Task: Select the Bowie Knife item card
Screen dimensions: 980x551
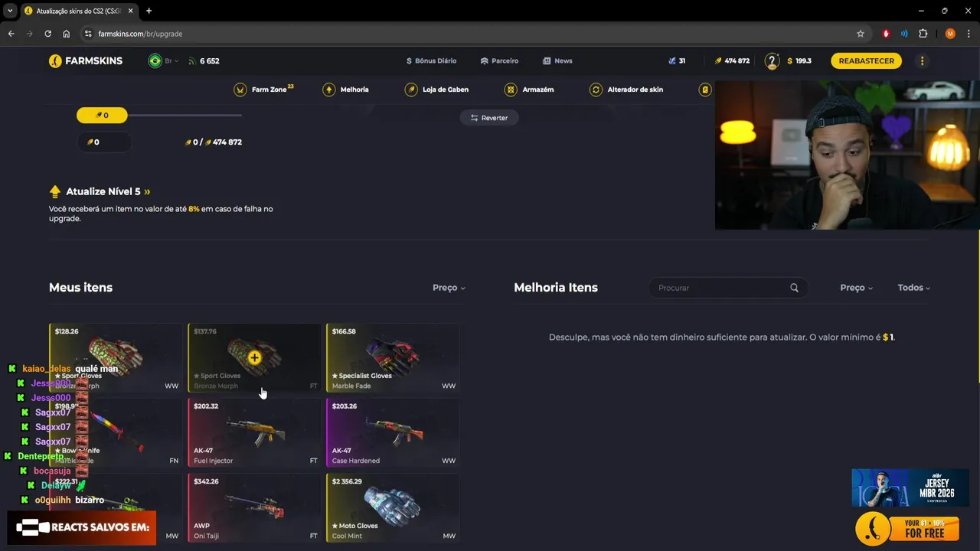Action: tap(116, 432)
